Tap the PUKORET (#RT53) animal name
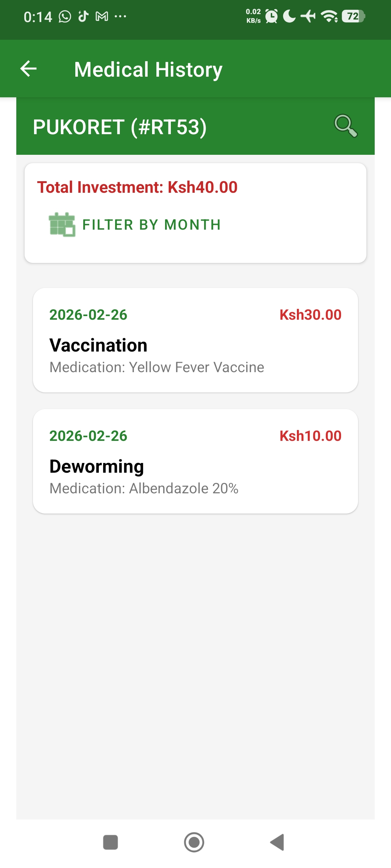Viewport: 391px width, 868px height. tap(120, 127)
